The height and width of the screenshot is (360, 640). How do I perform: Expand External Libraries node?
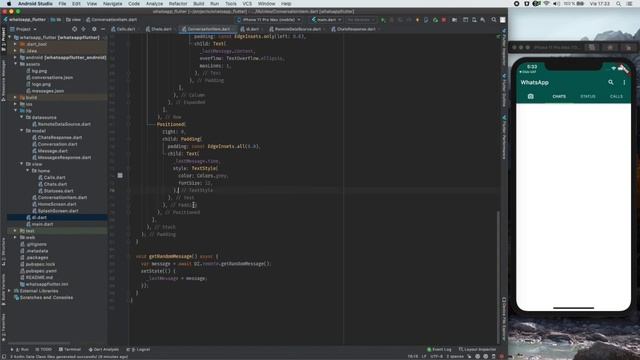[x=10, y=291]
